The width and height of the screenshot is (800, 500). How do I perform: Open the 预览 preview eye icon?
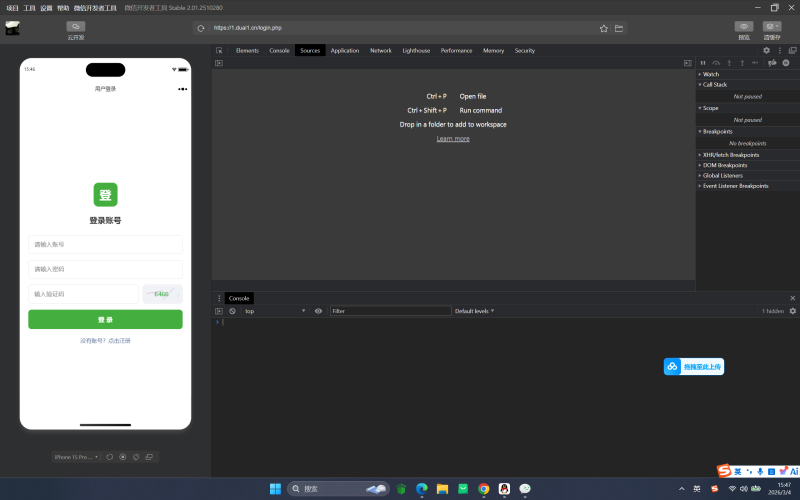click(743, 27)
